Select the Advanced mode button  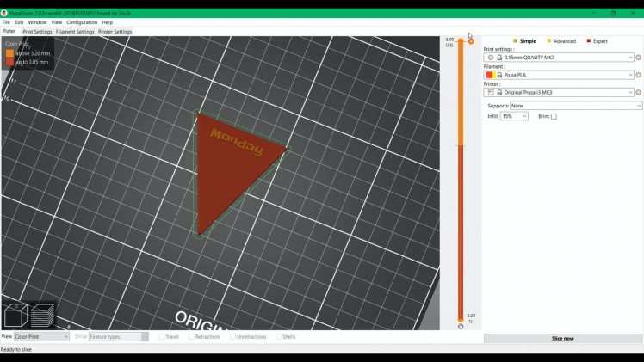point(561,41)
